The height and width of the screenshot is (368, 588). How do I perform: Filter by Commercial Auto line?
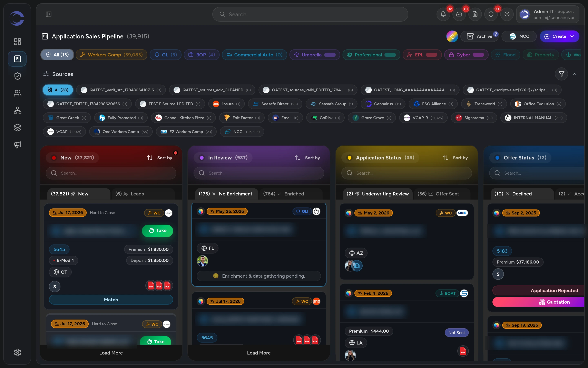pyautogui.click(x=254, y=55)
